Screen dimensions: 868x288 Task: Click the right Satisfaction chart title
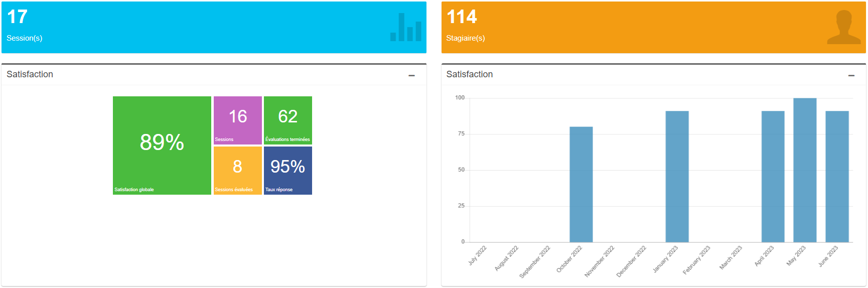[469, 74]
